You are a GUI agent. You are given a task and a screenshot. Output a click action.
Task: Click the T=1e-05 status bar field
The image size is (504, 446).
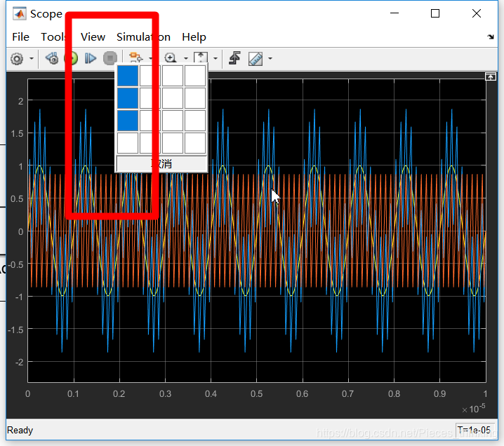coord(474,430)
